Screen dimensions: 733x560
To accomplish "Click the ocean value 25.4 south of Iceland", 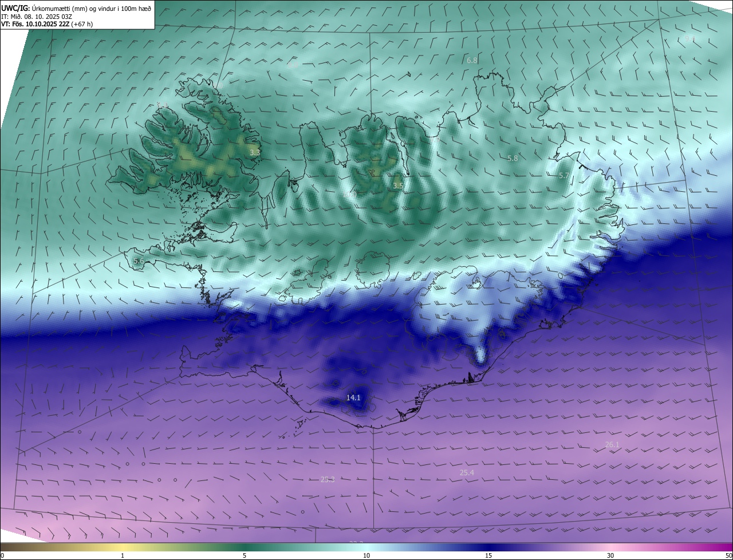I will (x=467, y=472).
